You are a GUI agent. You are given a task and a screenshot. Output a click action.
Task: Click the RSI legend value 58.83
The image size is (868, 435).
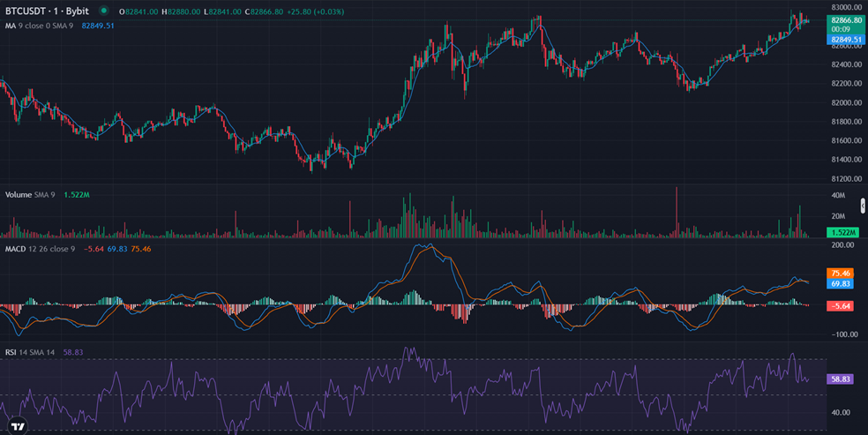click(73, 352)
